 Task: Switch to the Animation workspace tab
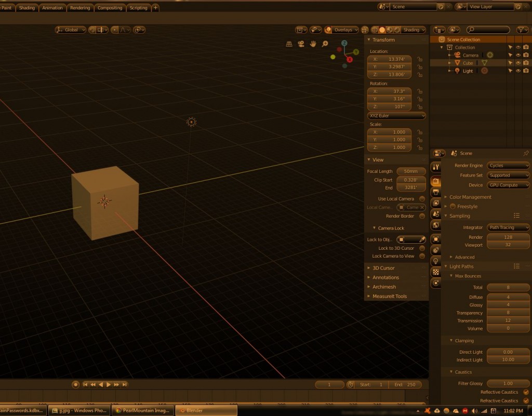point(52,8)
